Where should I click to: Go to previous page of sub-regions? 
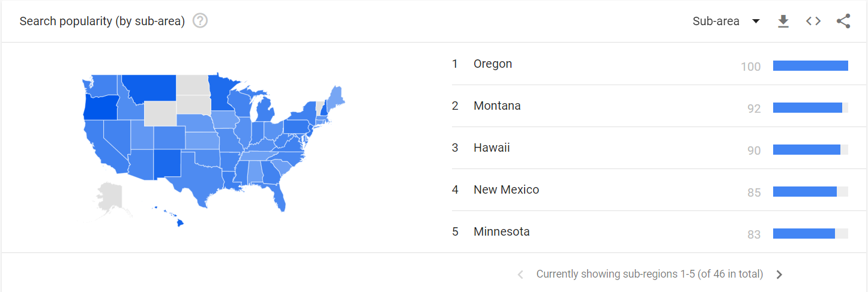click(520, 275)
